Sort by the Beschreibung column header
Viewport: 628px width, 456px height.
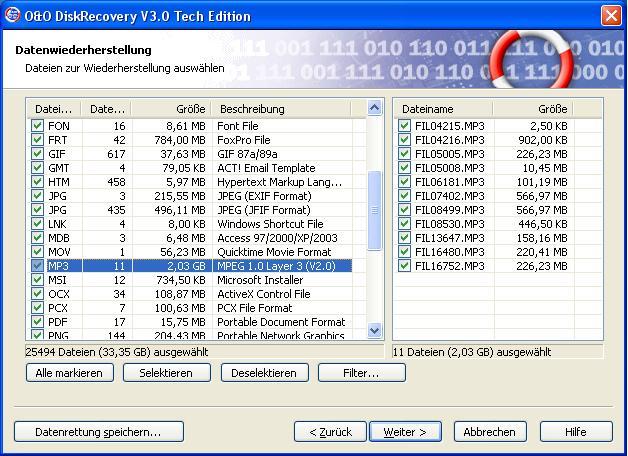coord(282,109)
